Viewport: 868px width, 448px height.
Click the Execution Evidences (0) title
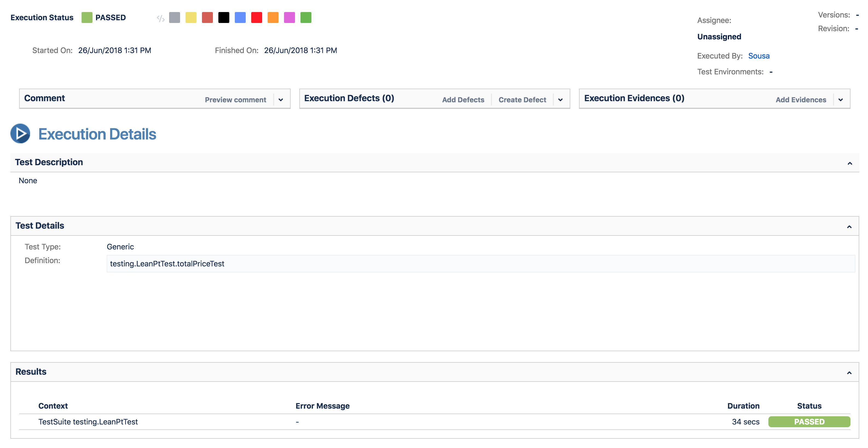[x=634, y=98]
